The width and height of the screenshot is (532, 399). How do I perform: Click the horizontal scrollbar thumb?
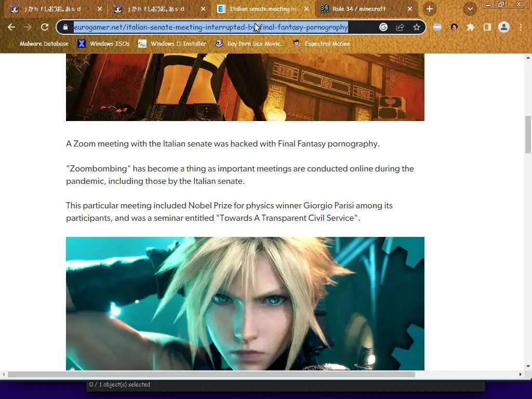coord(211,374)
